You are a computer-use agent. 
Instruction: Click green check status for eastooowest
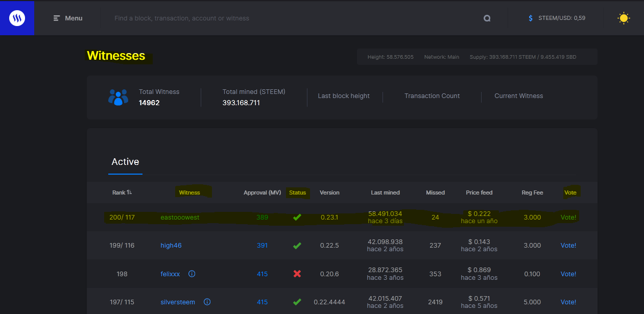297,217
